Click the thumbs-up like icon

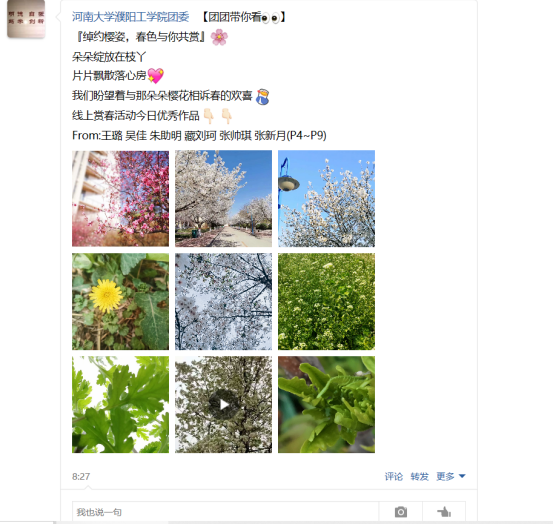tap(444, 512)
